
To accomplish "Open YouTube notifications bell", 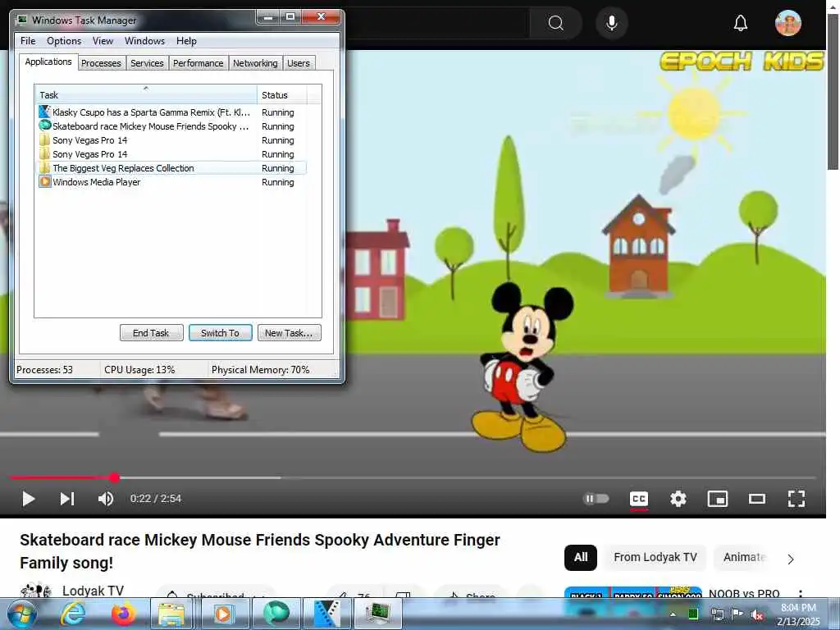I will pos(741,23).
